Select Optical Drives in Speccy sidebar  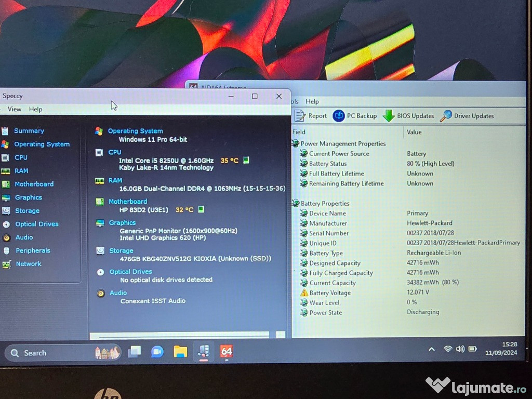pos(37,224)
